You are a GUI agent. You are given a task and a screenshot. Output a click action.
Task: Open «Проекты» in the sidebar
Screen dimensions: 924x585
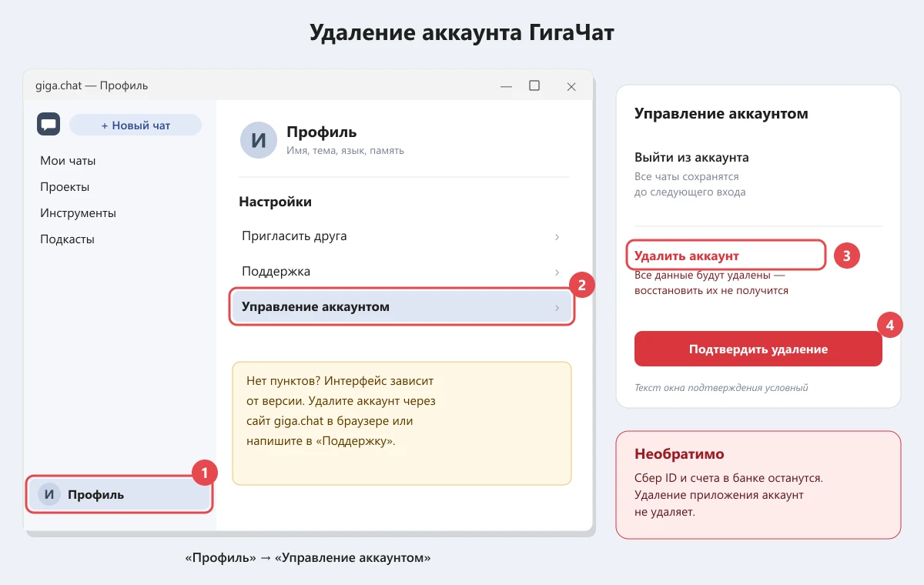[65, 187]
